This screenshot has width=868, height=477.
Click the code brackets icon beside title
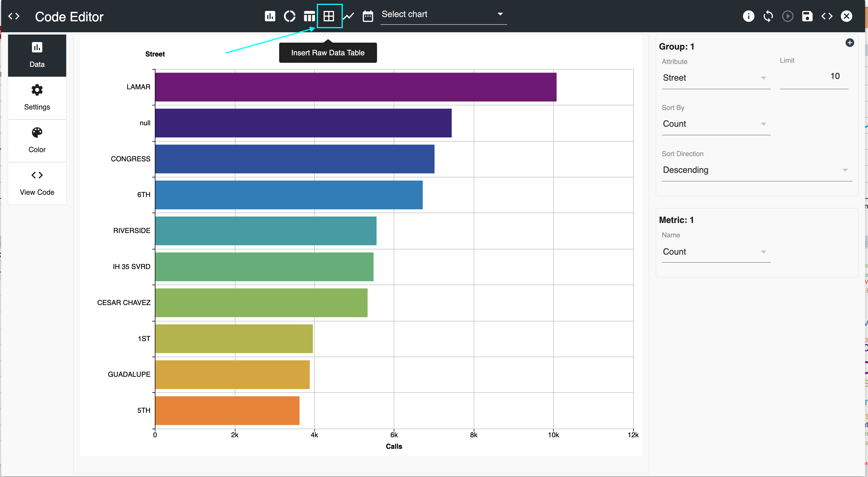[x=14, y=16]
